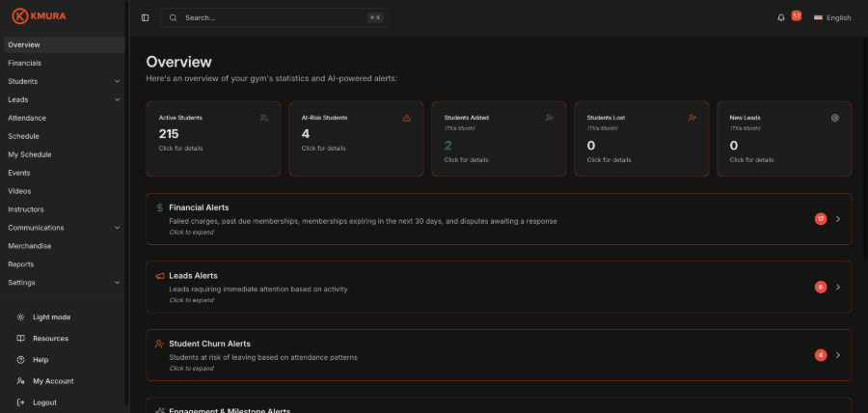Open the Active Students card showing 215
This screenshot has width=868, height=413.
pyautogui.click(x=213, y=138)
